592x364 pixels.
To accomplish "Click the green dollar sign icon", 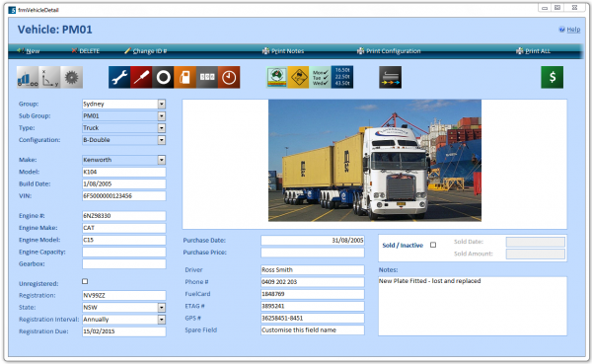I will point(552,77).
